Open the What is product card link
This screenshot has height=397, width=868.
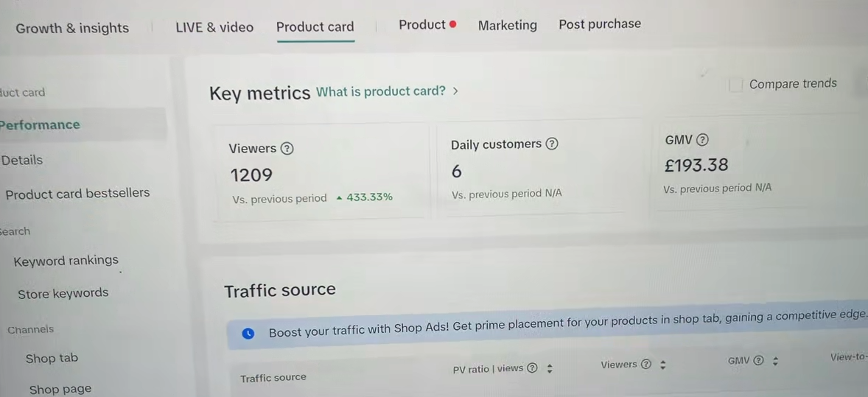tap(380, 92)
